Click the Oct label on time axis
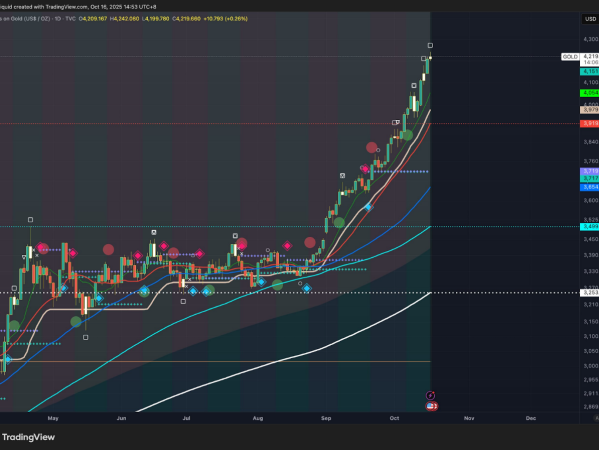The image size is (599, 450). point(394,418)
